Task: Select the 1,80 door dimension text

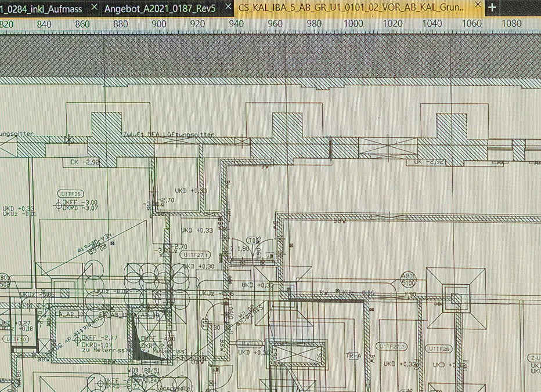Action: point(244,248)
